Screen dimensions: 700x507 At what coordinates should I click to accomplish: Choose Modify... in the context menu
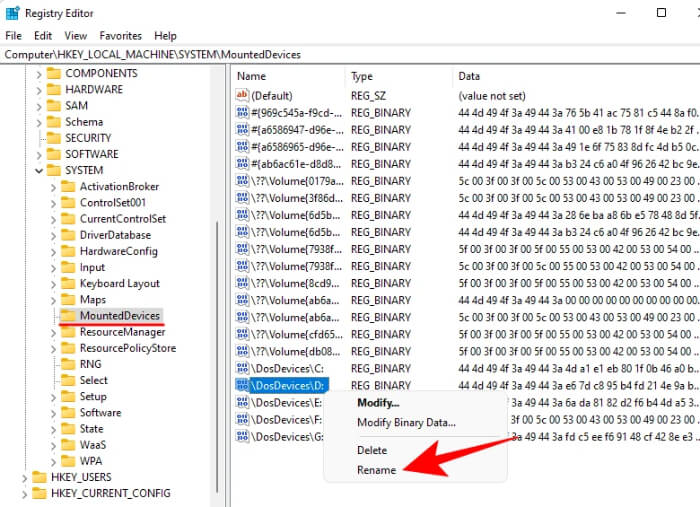click(x=378, y=403)
